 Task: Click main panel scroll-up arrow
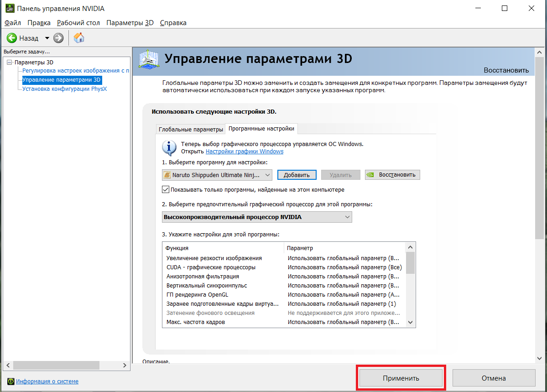coord(539,52)
